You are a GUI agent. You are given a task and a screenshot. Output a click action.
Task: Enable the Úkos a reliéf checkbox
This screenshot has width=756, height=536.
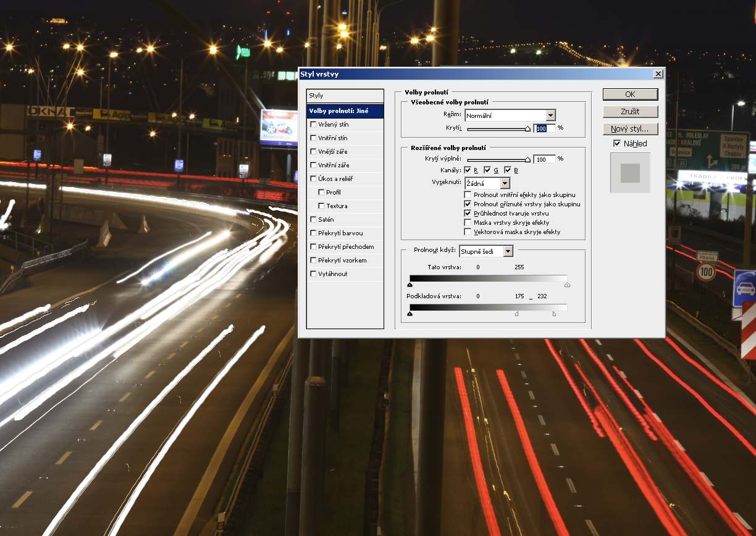(x=314, y=179)
